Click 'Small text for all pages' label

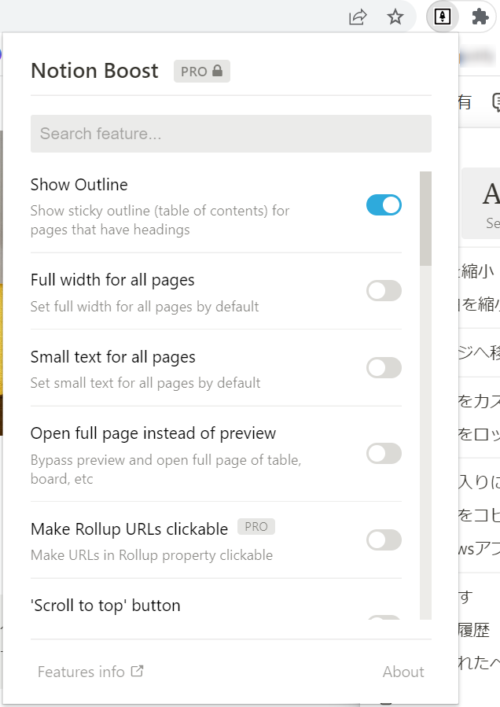[x=113, y=357]
